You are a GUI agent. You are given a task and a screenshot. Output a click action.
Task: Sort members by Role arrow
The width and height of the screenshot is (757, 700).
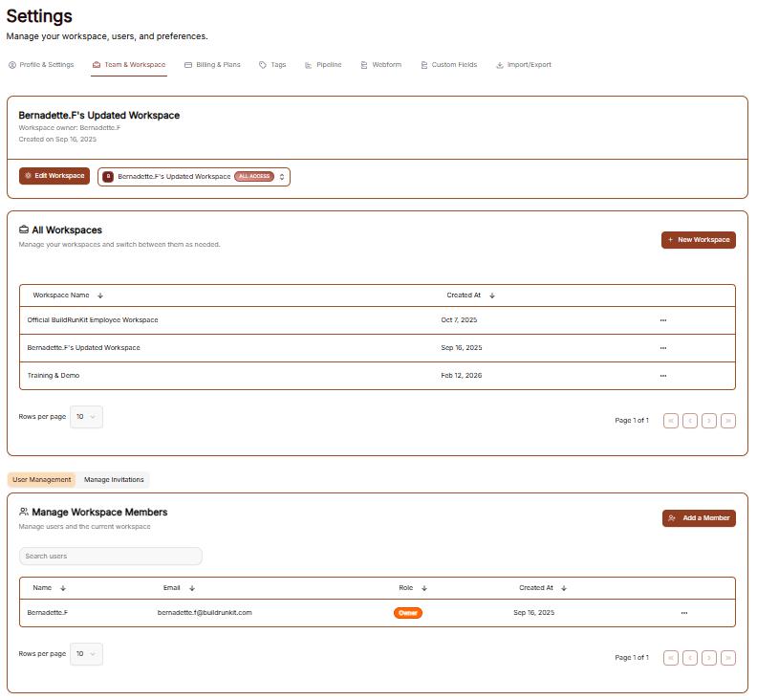click(424, 588)
